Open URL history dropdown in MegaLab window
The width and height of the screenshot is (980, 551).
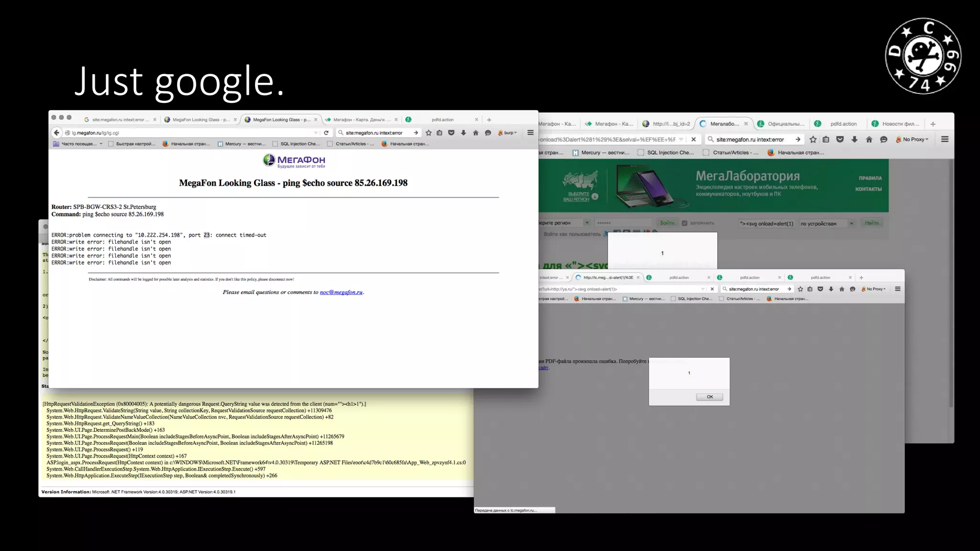coord(681,140)
